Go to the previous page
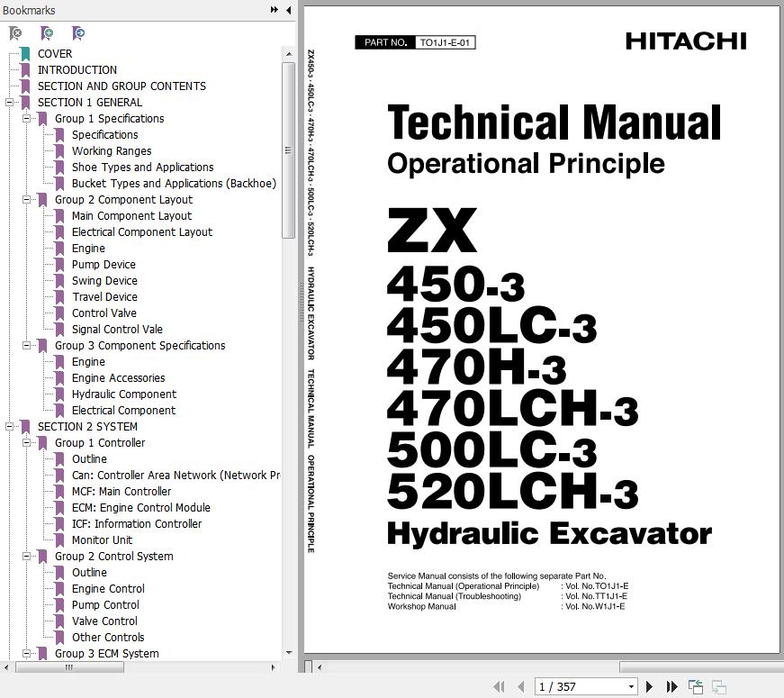The image size is (784, 698). (521, 686)
